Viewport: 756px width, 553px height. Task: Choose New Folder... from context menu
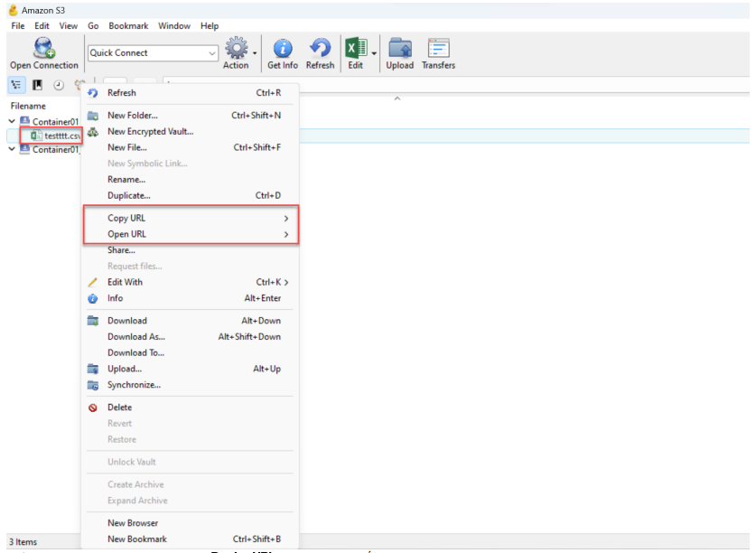[x=132, y=116]
